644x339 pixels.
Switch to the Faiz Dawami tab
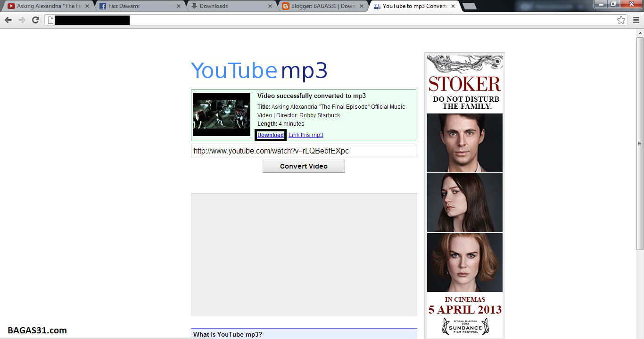137,7
